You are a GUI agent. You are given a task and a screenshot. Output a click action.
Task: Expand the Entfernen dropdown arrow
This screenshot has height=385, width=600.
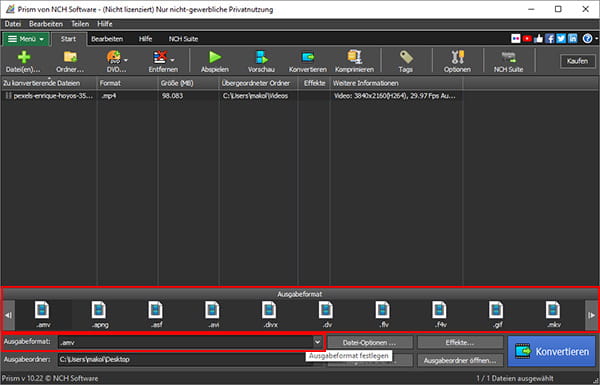point(173,60)
